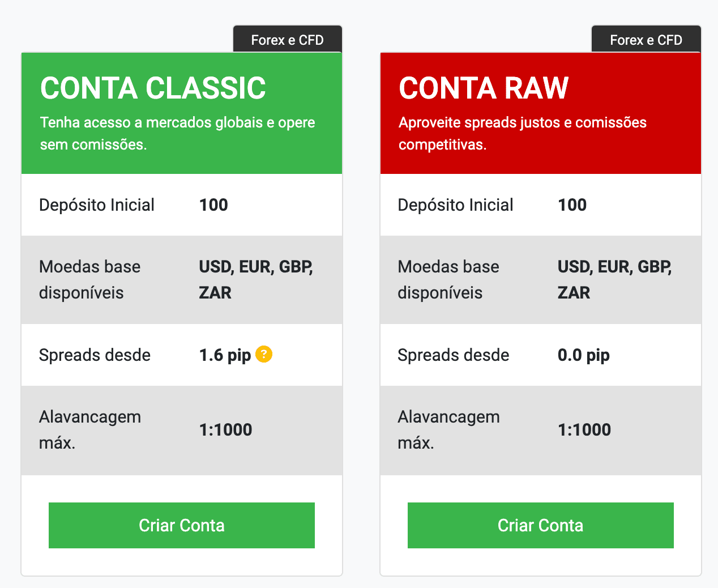Select Forex e CFD tab above Conta Classic
718x588 pixels.
(x=287, y=40)
